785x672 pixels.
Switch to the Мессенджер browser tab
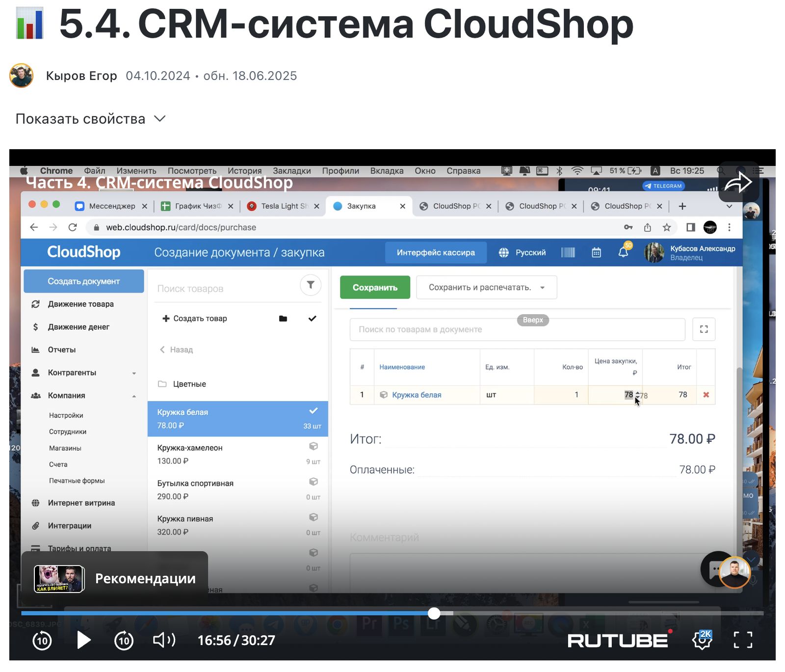[111, 206]
